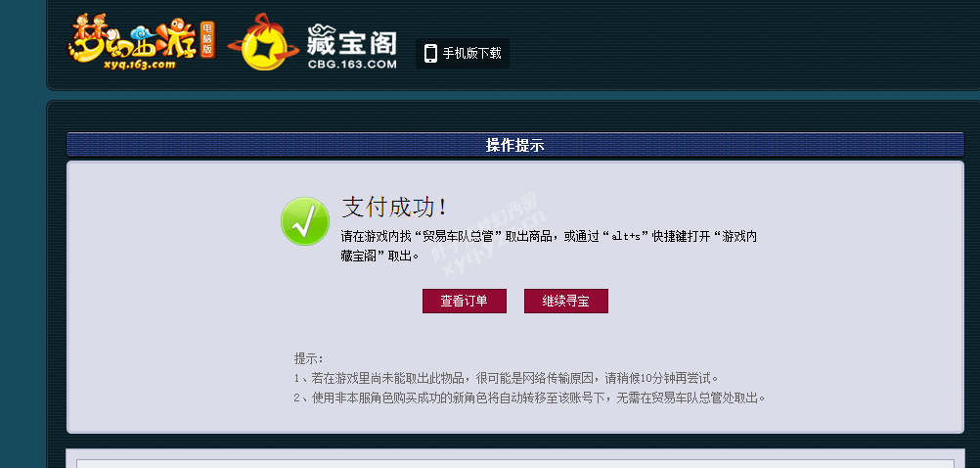This screenshot has width=980, height=468.
Task: Click tip one about waiting 10分钟
Action: (x=507, y=379)
